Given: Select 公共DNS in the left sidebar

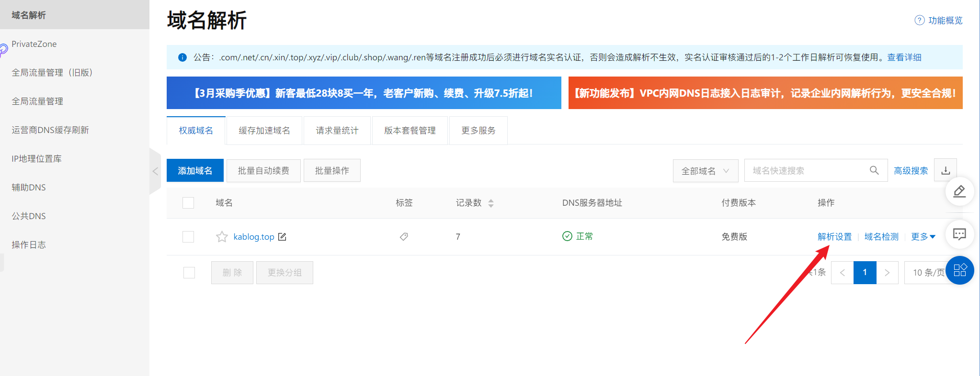Looking at the screenshot, I should [x=29, y=216].
